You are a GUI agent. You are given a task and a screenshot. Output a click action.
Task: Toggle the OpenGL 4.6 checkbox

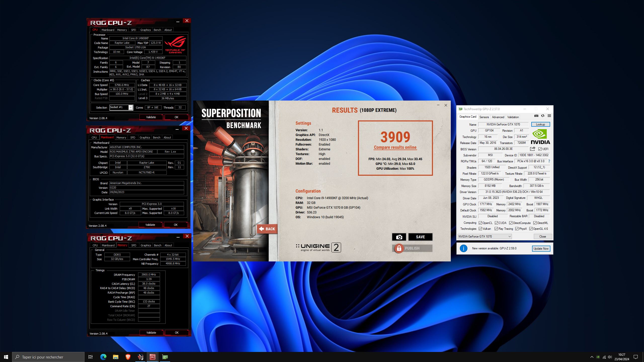pyautogui.click(x=531, y=229)
